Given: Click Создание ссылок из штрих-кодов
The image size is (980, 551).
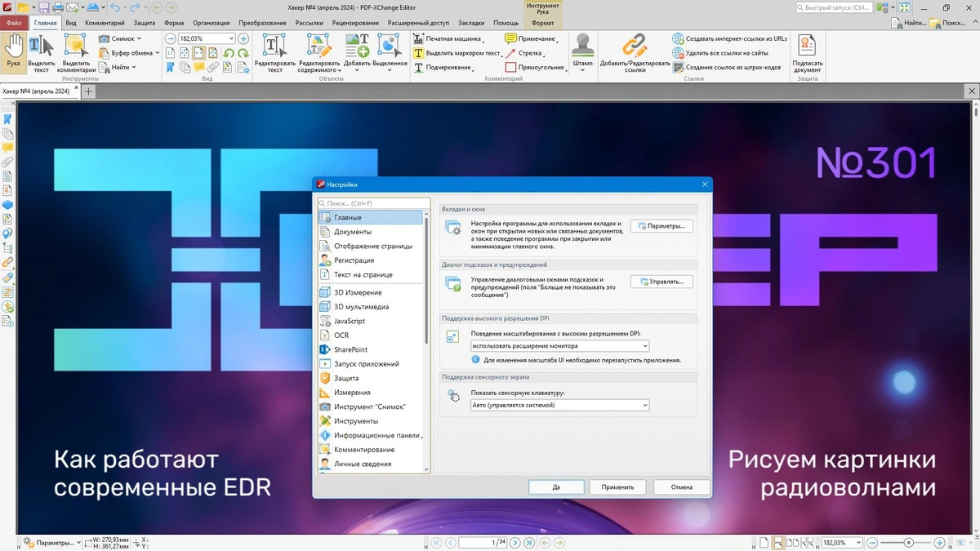Looking at the screenshot, I should pos(727,68).
